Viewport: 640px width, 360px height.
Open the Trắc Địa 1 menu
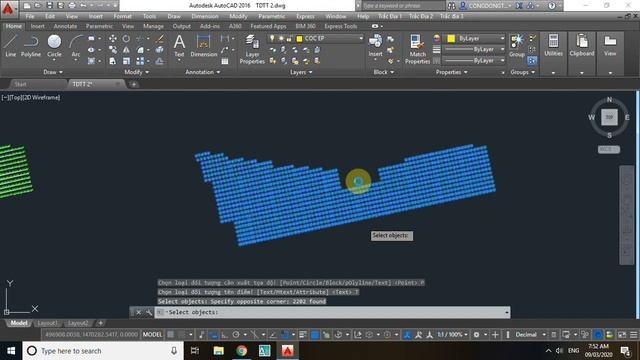[390, 16]
